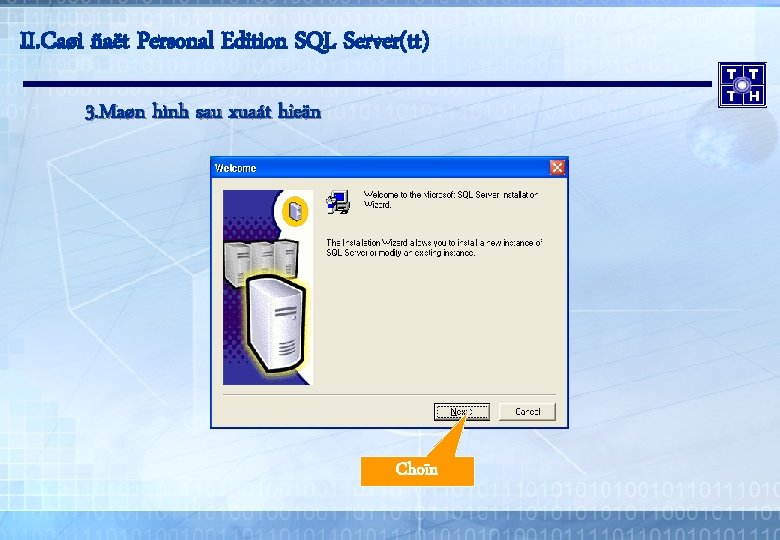Select the slide title about Personal Edition SQL Server
The height and width of the screenshot is (540, 780).
[224, 40]
